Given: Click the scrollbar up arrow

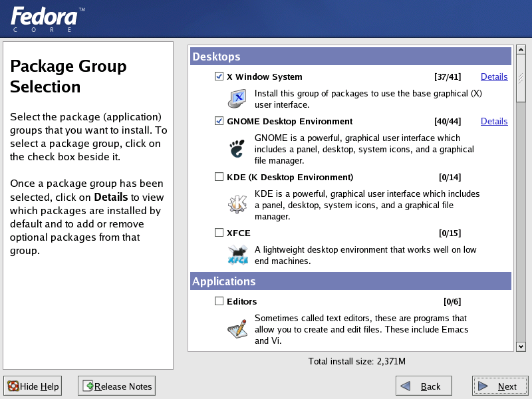Looking at the screenshot, I should [x=521, y=49].
